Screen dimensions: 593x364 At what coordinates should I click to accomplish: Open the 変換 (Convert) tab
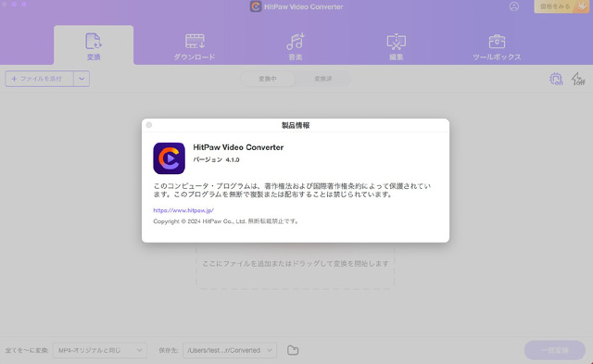click(x=94, y=46)
